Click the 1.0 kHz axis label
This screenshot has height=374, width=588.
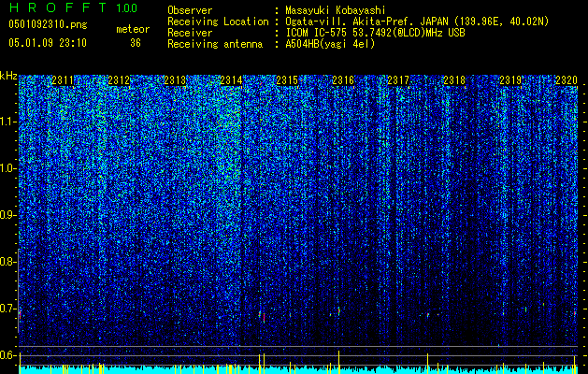(x=7, y=168)
